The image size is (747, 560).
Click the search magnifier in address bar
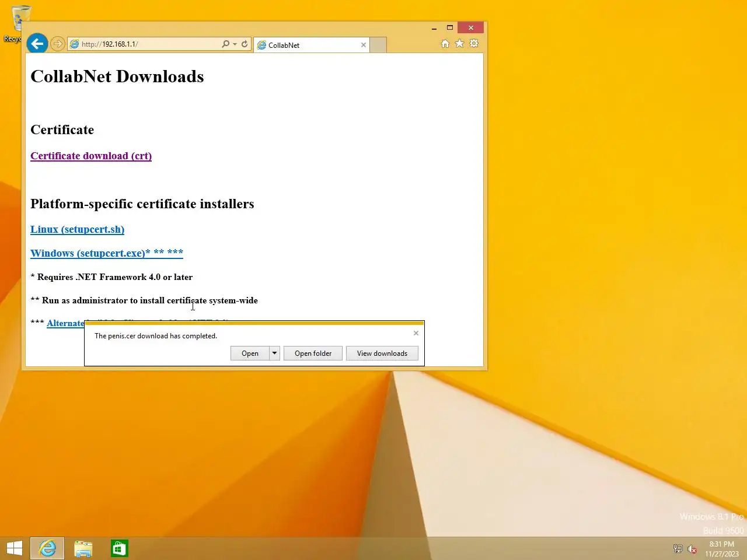226,44
